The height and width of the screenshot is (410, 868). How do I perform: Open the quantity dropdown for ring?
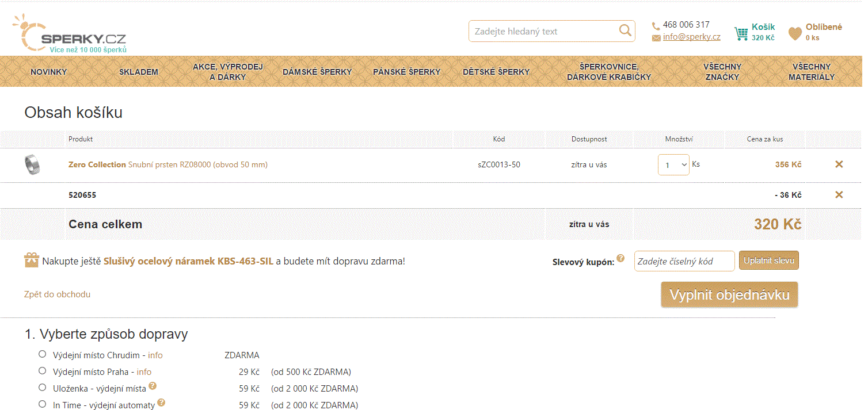(673, 165)
